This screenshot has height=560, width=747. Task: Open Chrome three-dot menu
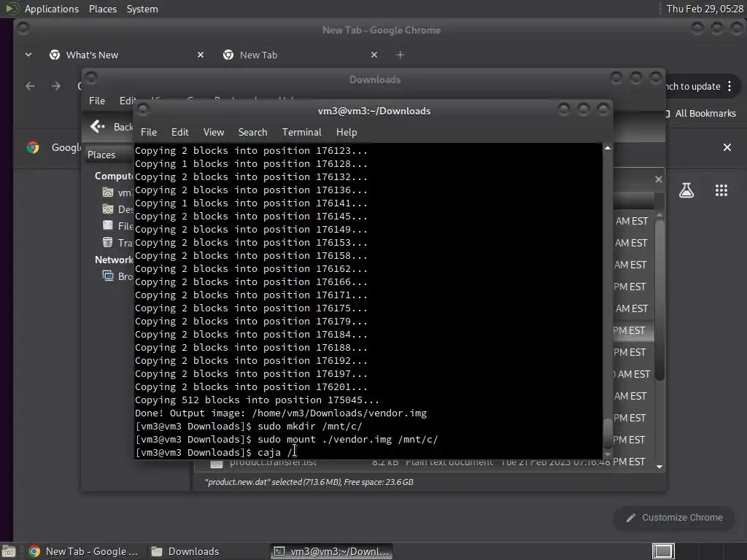pyautogui.click(x=729, y=86)
